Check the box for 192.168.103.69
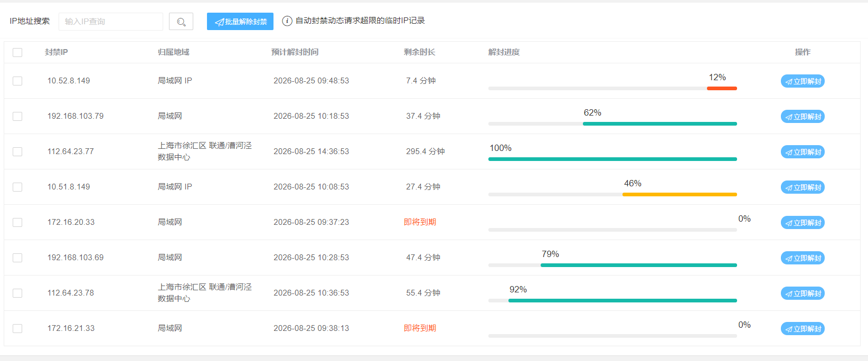 click(17, 258)
